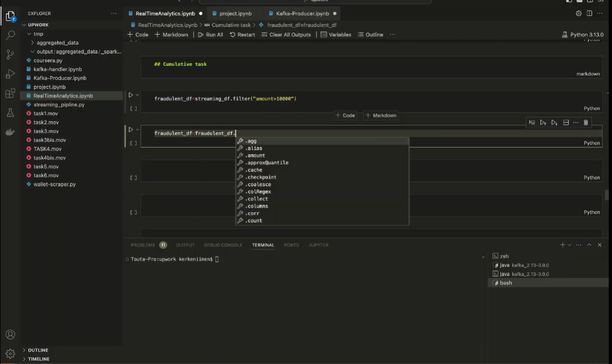Delete the active cell with trash icon
The width and height of the screenshot is (612, 364).
point(585,123)
